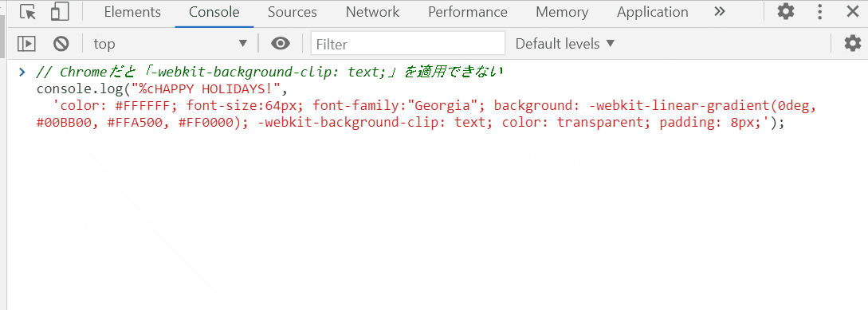Click the green Chrome comment line
868x310 pixels.
pos(269,72)
